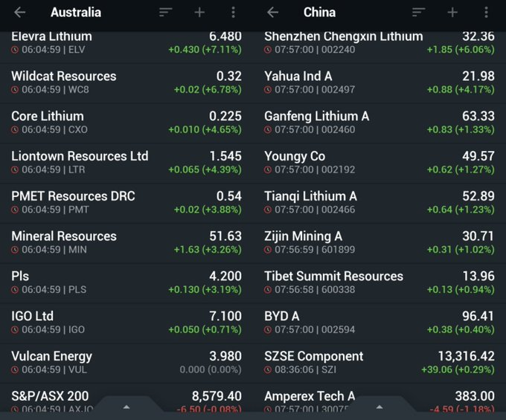Select Tianqi Lithium A price 52.89

pyautogui.click(x=478, y=196)
